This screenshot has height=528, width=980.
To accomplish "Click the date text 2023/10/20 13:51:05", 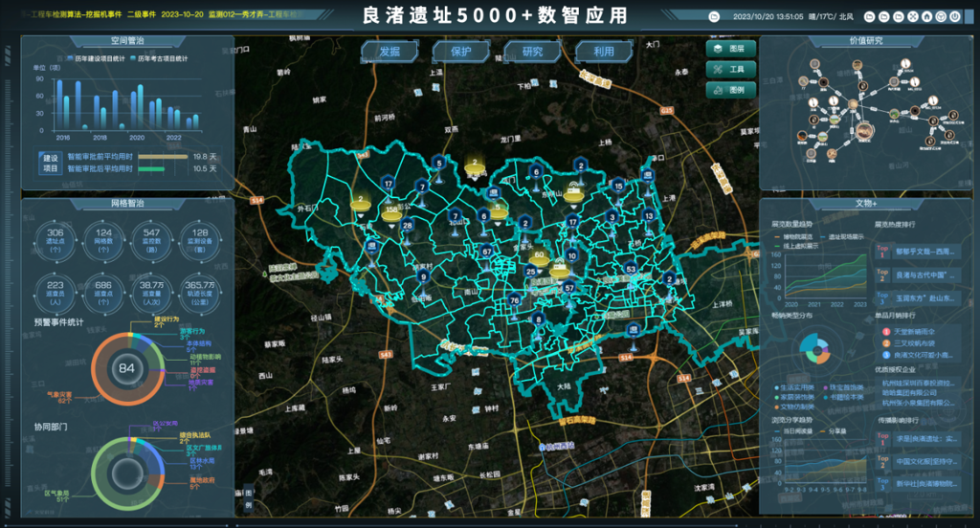I will [x=768, y=17].
